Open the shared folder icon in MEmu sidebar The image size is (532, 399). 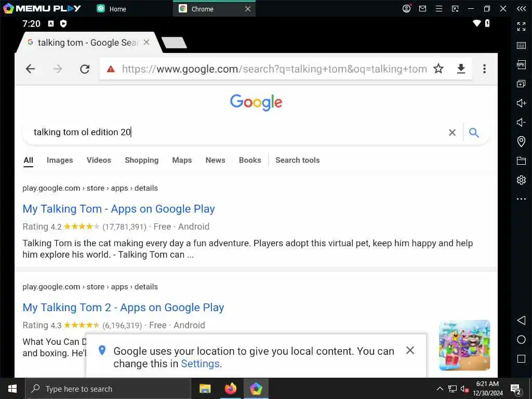coord(521,161)
